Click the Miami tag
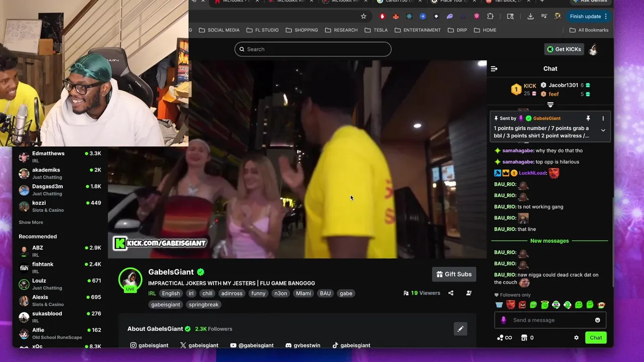This screenshot has width=644, height=362. click(303, 294)
